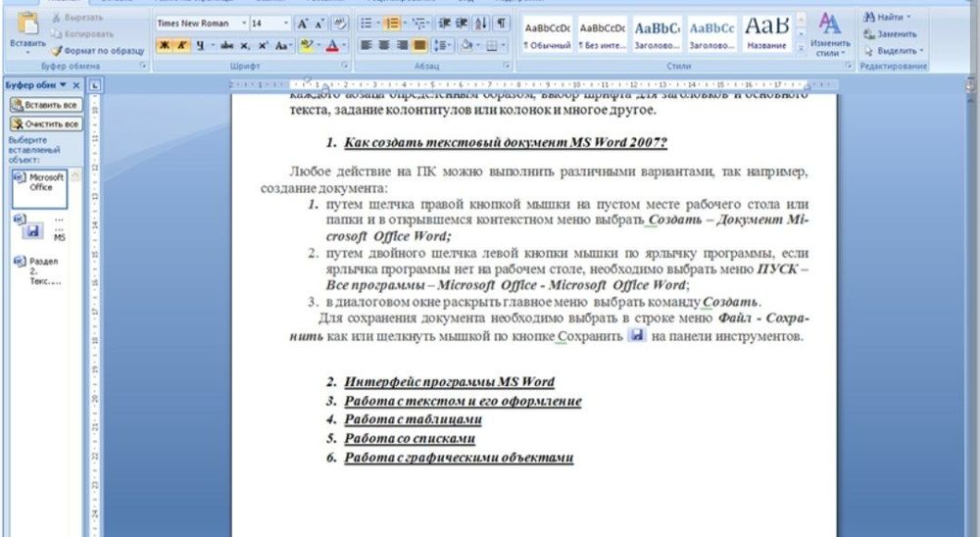
Task: Click the borders icon
Action: pyautogui.click(x=492, y=45)
